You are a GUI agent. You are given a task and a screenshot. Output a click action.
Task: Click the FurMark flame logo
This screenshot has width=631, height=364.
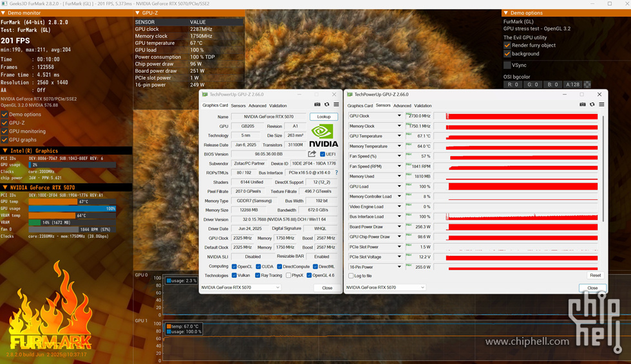(51, 306)
